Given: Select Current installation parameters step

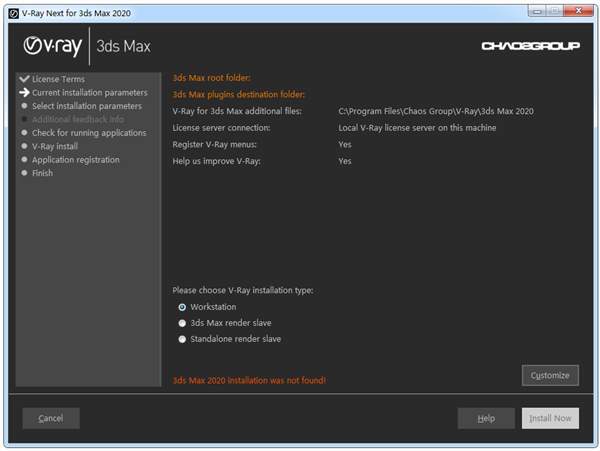Looking at the screenshot, I should (90, 93).
